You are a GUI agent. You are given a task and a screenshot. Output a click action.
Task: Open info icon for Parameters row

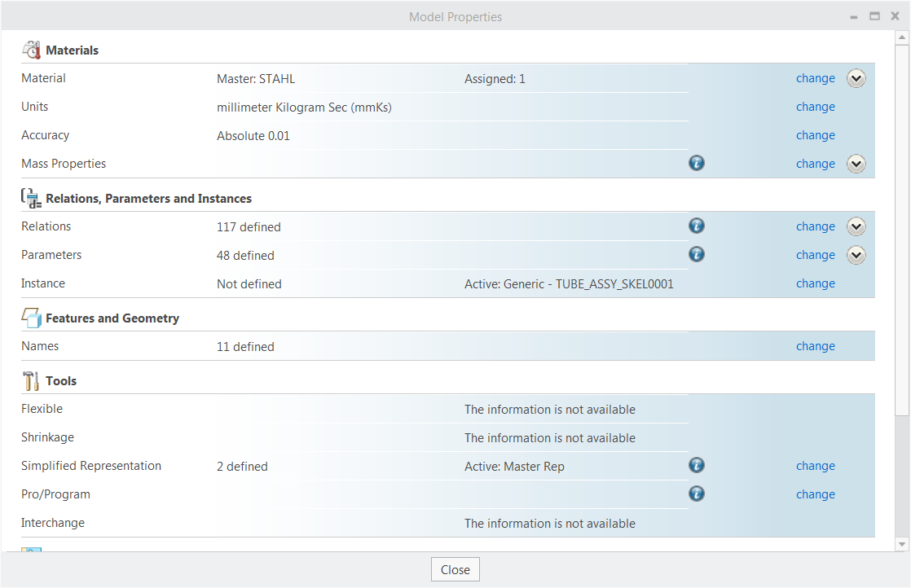[696, 254]
